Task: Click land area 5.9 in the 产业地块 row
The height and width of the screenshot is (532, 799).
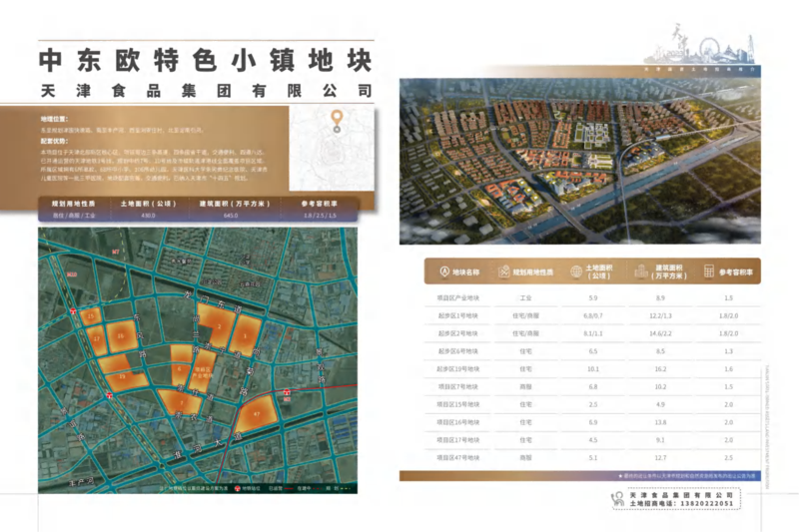Action: click(593, 297)
